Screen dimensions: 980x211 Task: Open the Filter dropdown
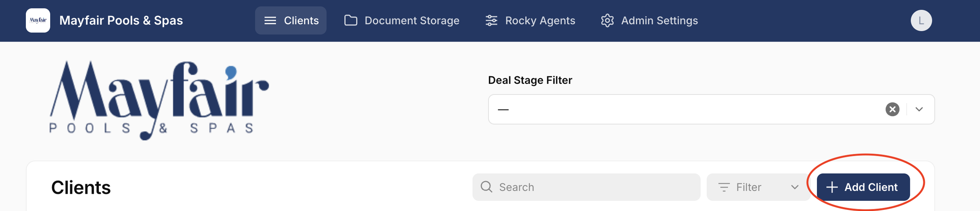coord(758,187)
